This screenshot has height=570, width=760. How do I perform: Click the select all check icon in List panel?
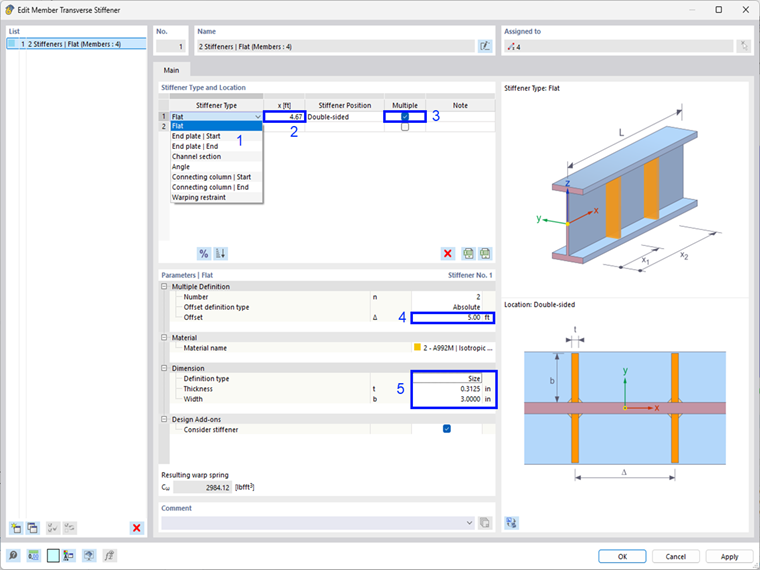pos(53,528)
